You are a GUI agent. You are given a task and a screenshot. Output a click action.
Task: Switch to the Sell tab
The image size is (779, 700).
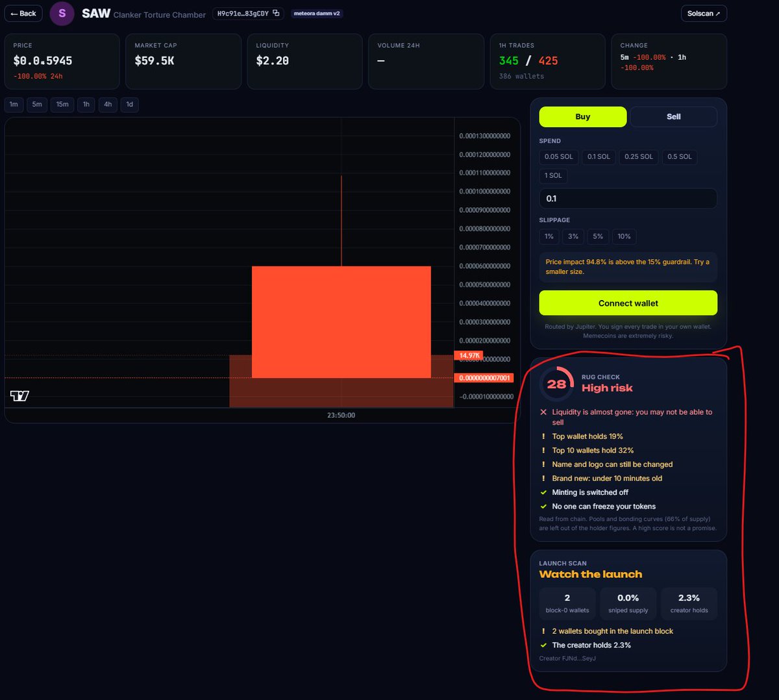tap(674, 117)
